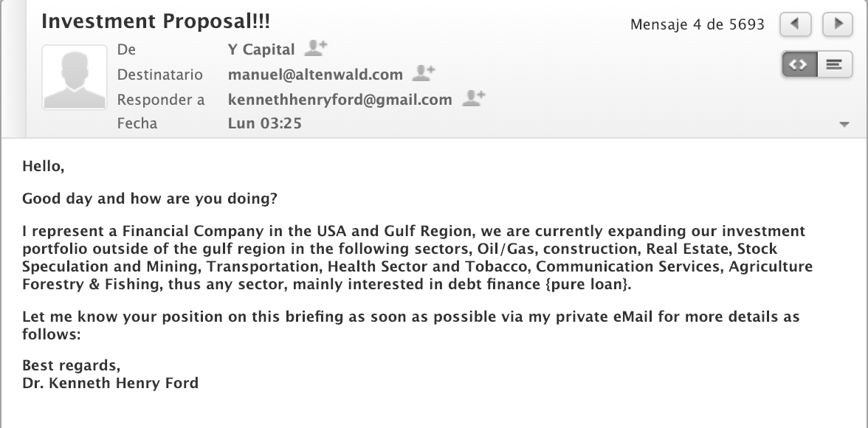
Task: Click the Lun 03:25 date value
Action: tap(264, 123)
